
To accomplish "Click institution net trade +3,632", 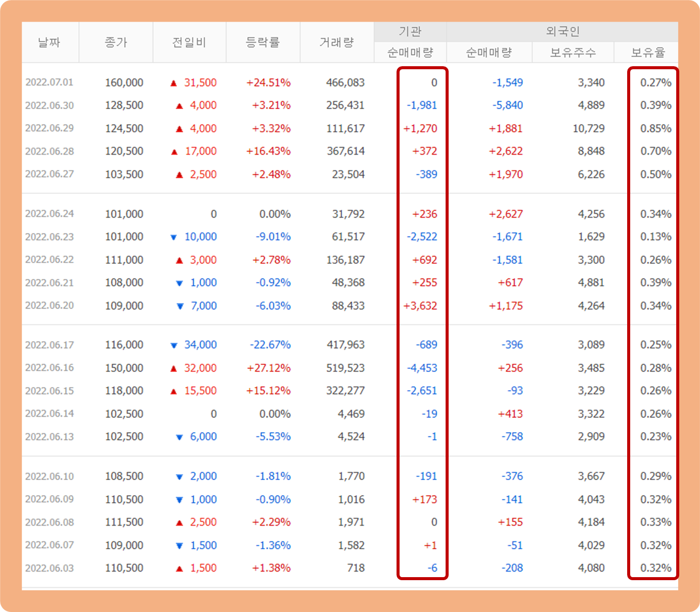I will (x=420, y=306).
